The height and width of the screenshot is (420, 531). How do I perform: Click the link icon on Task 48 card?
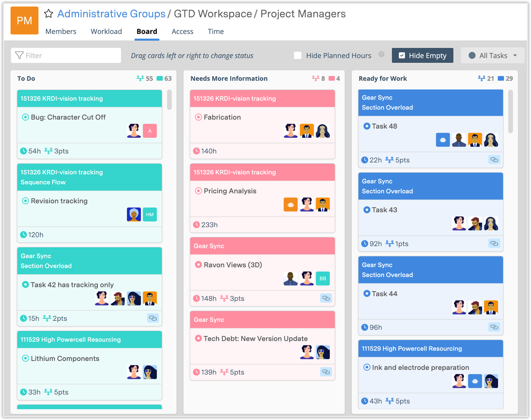pyautogui.click(x=494, y=160)
